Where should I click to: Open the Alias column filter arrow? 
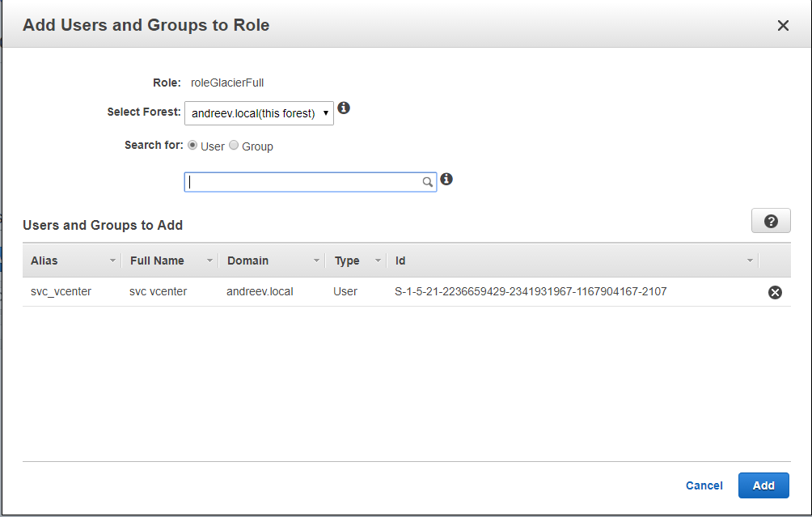pyautogui.click(x=112, y=261)
